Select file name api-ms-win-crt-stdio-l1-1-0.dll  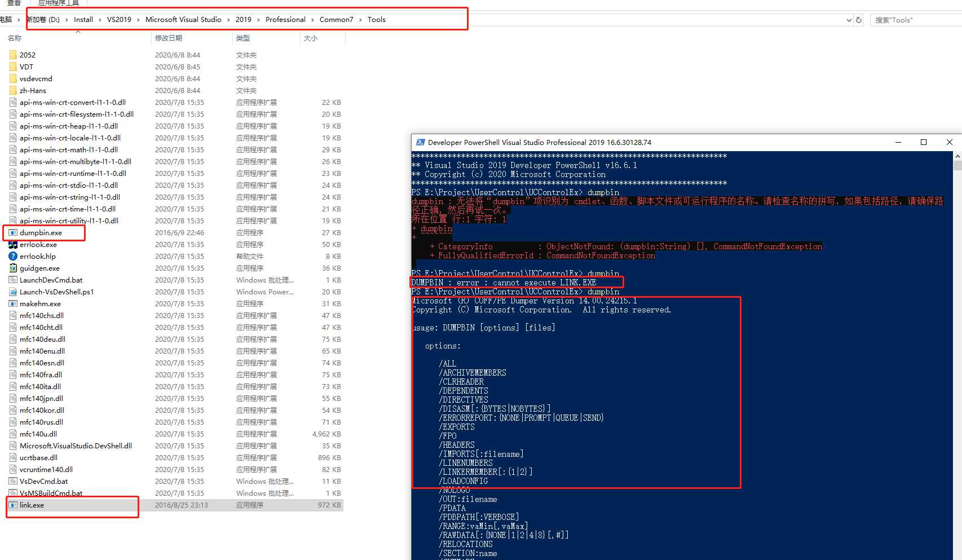[69, 185]
